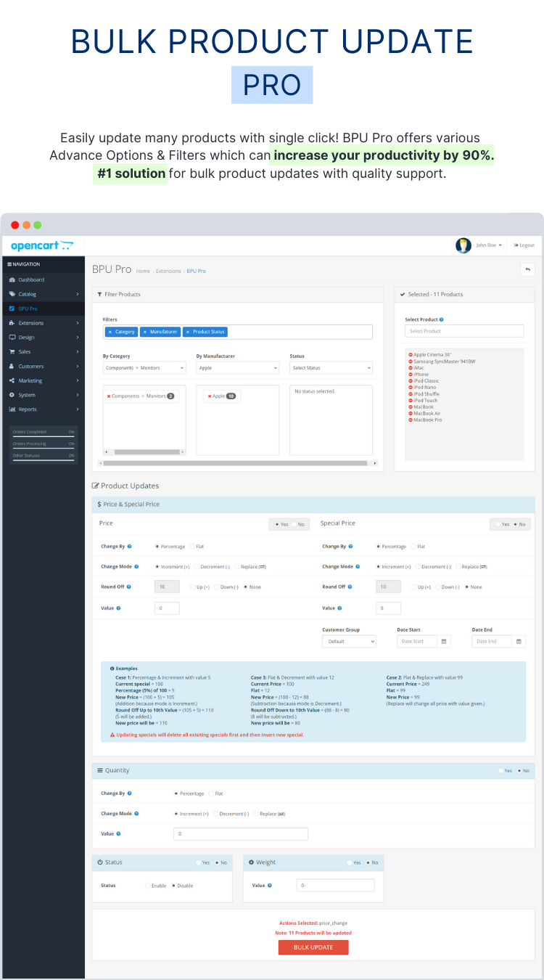Image resolution: width=544 pixels, height=980 pixels.
Task: Set Quantity update to Yes
Action: [x=506, y=770]
